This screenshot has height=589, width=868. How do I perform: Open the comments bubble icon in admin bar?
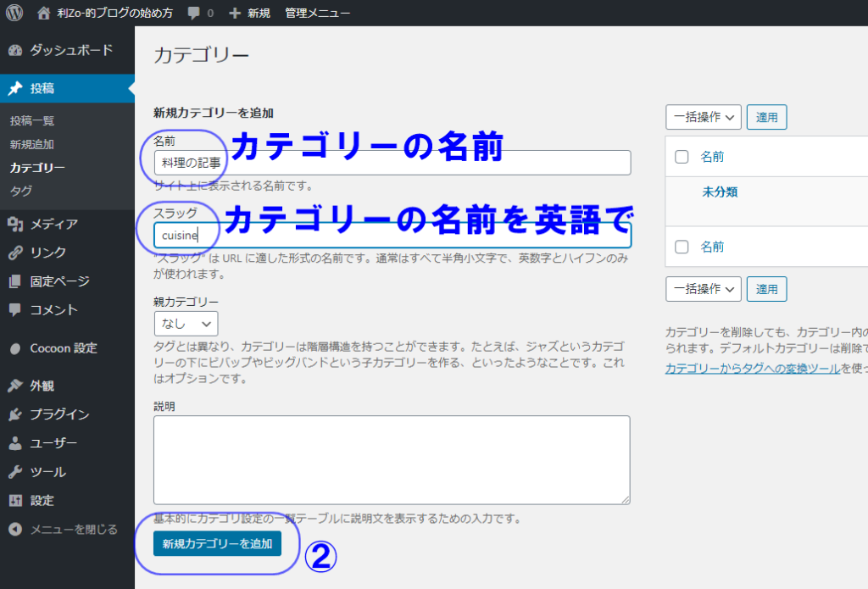click(x=194, y=13)
